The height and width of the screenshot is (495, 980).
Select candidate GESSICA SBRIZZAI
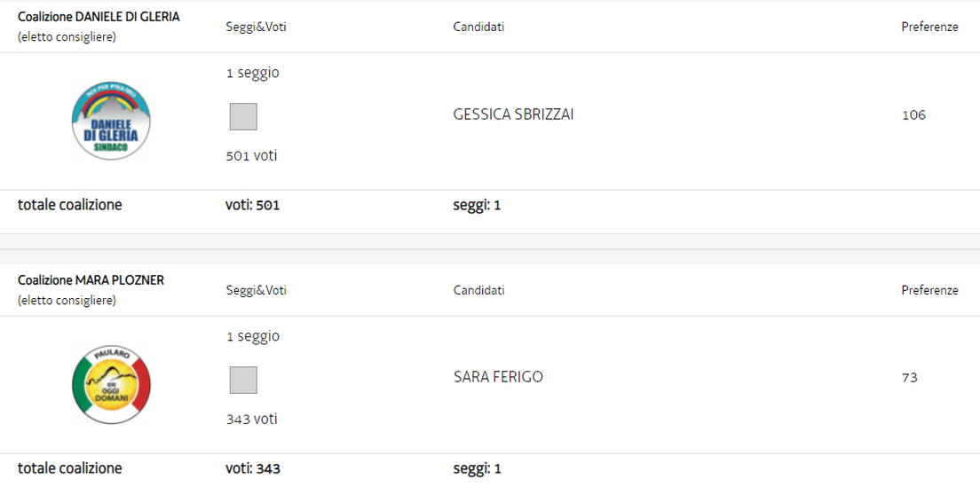tap(513, 114)
